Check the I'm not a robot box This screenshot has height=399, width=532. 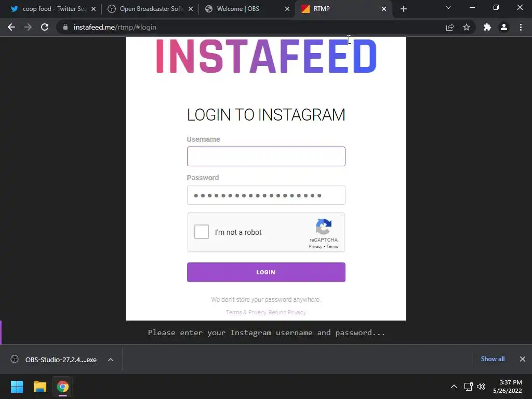click(202, 232)
